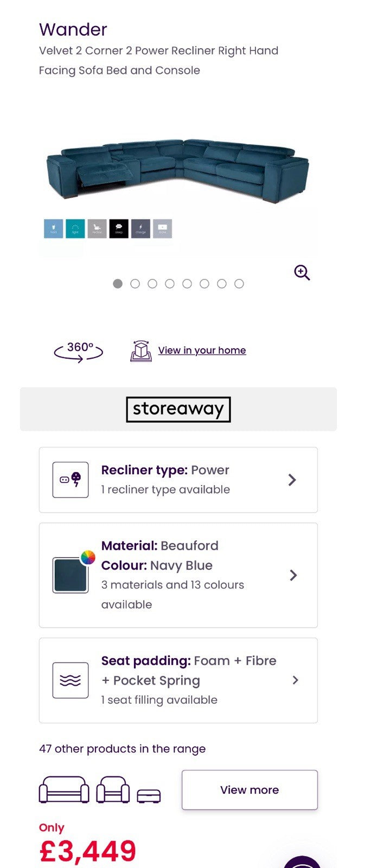This screenshot has height=868, width=377.
Task: Expand the Material and Colour options chevron
Action: pos(293,575)
